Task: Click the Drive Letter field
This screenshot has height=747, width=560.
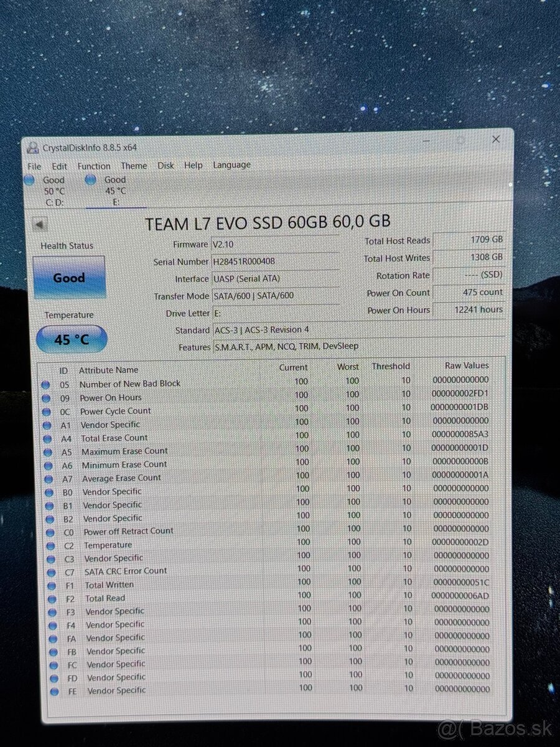Action: (275, 313)
